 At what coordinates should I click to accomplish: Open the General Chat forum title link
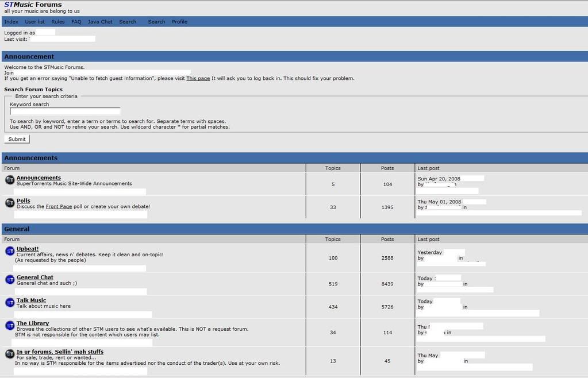[35, 277]
